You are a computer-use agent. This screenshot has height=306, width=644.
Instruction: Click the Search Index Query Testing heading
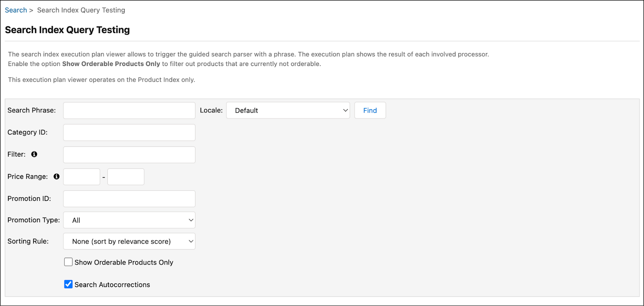[x=67, y=30]
